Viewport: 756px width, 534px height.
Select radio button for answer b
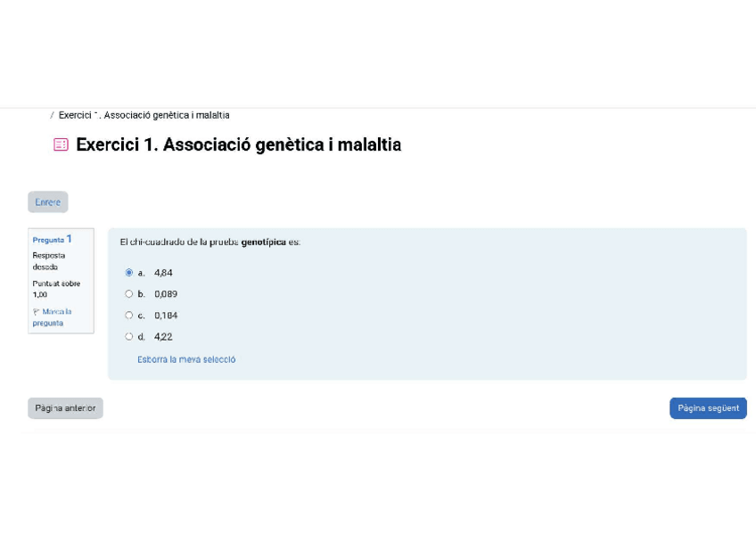pyautogui.click(x=129, y=294)
